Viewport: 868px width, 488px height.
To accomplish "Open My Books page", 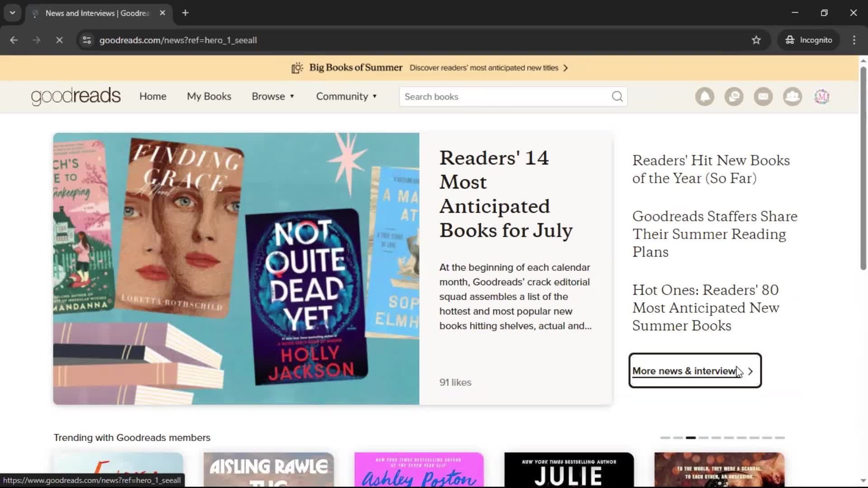I will click(x=209, y=97).
